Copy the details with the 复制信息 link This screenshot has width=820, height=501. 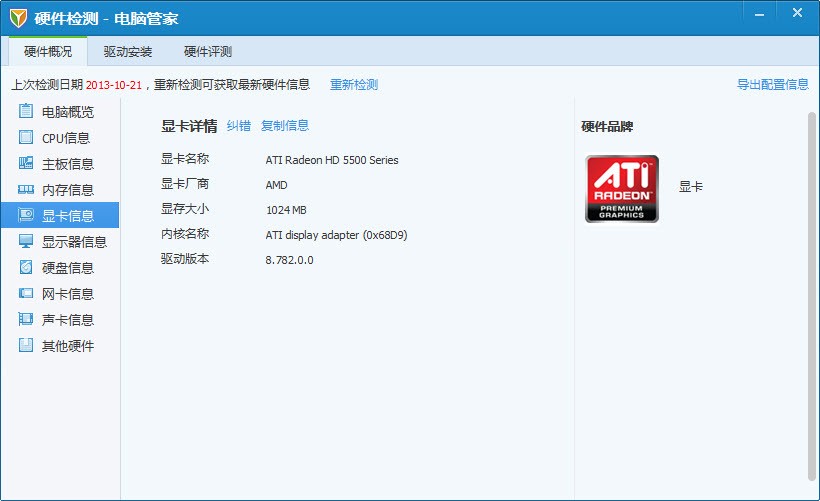(285, 126)
